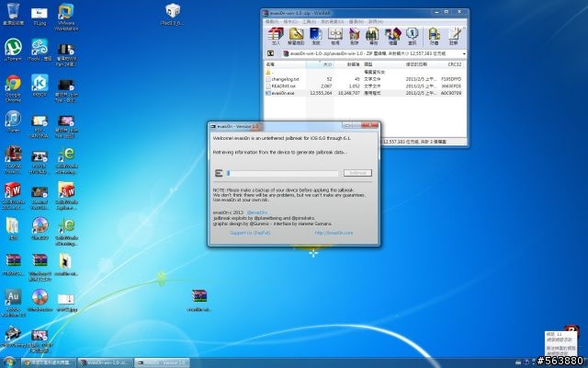Click the Jailbreak button in evasi0n
The width and height of the screenshot is (588, 368).
(x=357, y=173)
